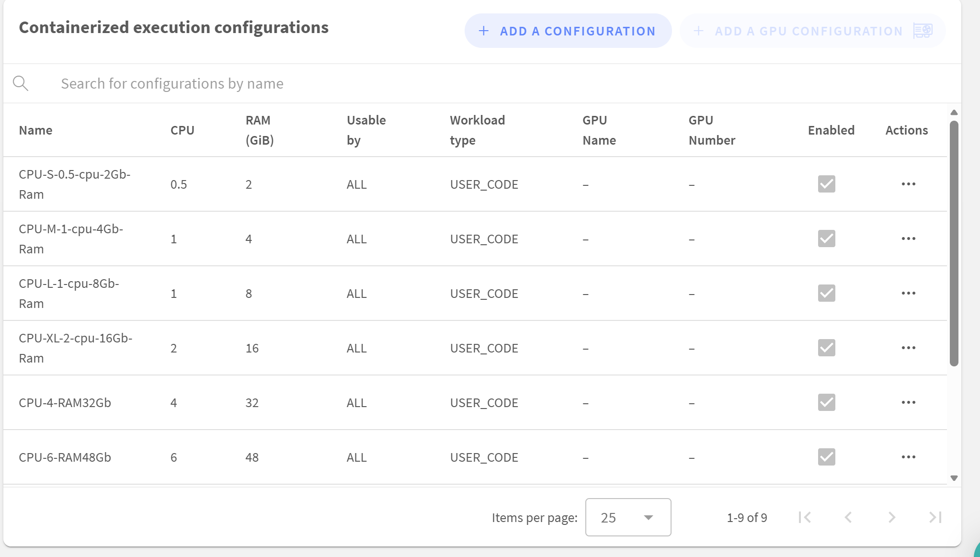This screenshot has width=980, height=557.
Task: Open the Items per page dropdown
Action: click(x=627, y=517)
